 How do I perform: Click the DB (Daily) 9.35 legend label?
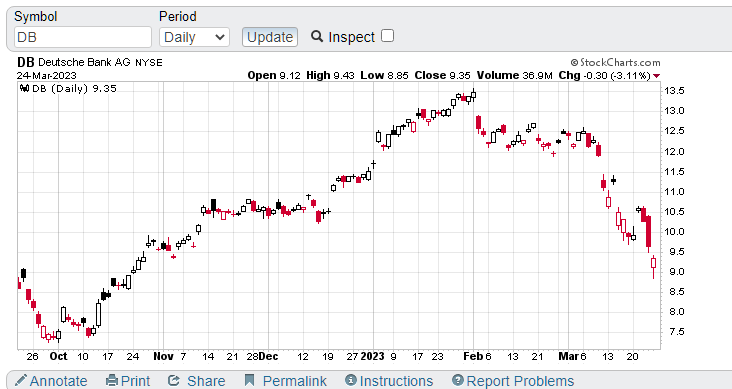click(74, 88)
